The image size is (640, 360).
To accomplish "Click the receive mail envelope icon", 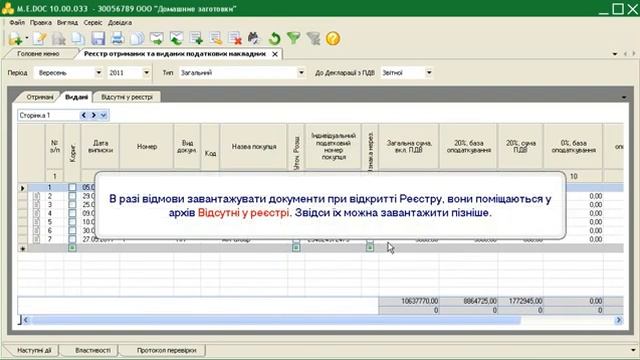I will [x=176, y=39].
